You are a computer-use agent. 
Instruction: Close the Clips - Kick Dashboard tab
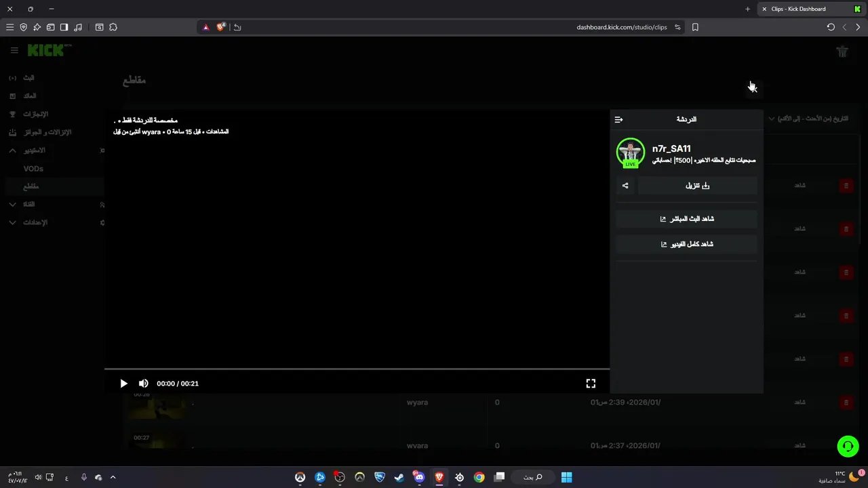(x=764, y=9)
